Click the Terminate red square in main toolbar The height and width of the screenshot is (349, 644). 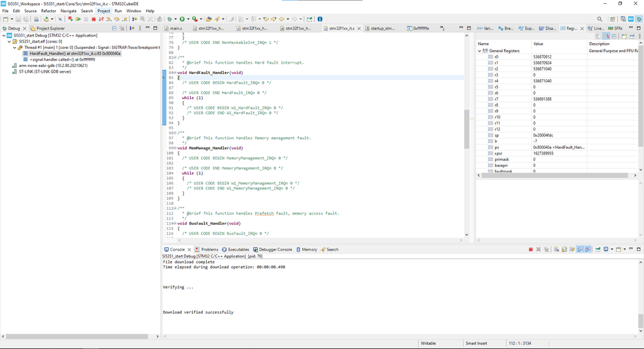(93, 19)
